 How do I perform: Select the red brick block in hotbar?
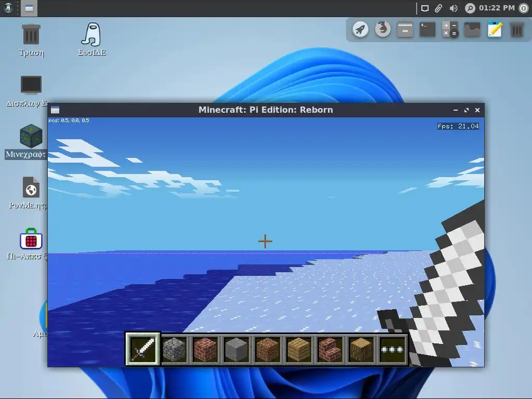click(x=205, y=350)
